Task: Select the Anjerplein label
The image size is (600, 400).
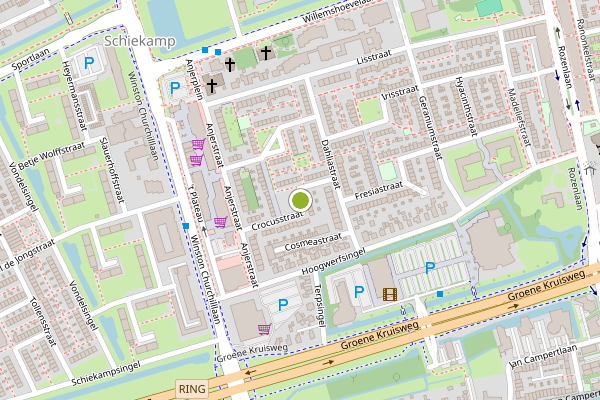Action: click(194, 80)
